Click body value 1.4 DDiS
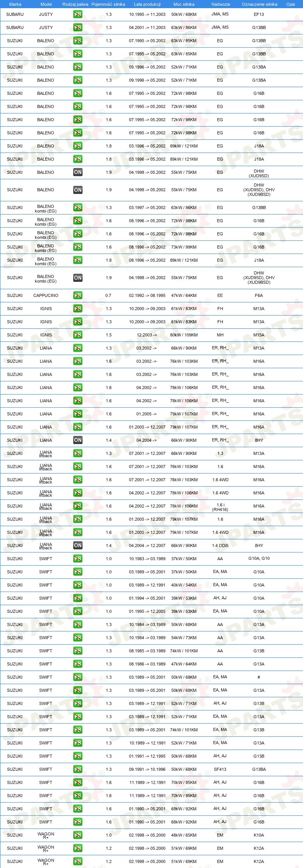The height and width of the screenshot is (868, 303). click(x=220, y=546)
